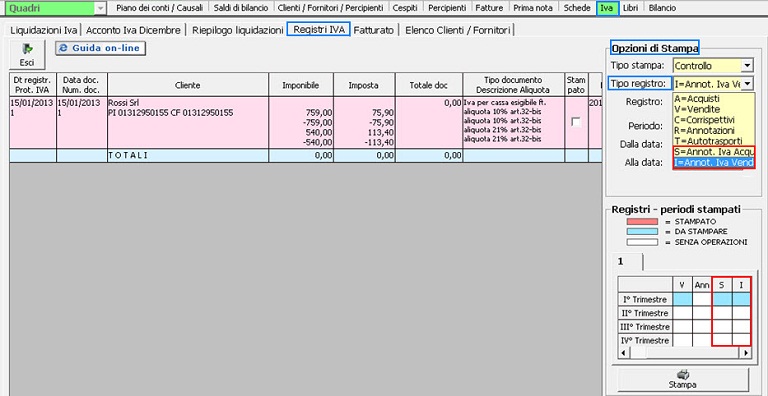Click the white SENZA OPERAZIONI swatch
This screenshot has width=768, height=396.
tap(642, 242)
